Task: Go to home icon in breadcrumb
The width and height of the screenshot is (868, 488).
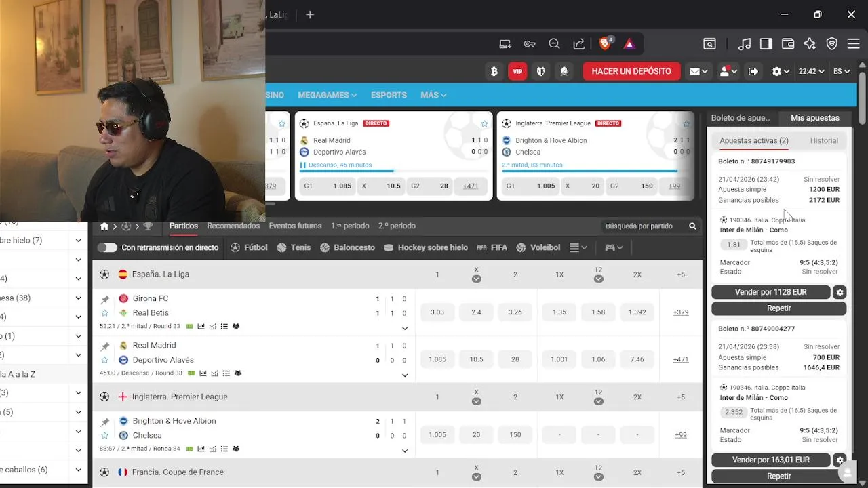Action: click(104, 226)
